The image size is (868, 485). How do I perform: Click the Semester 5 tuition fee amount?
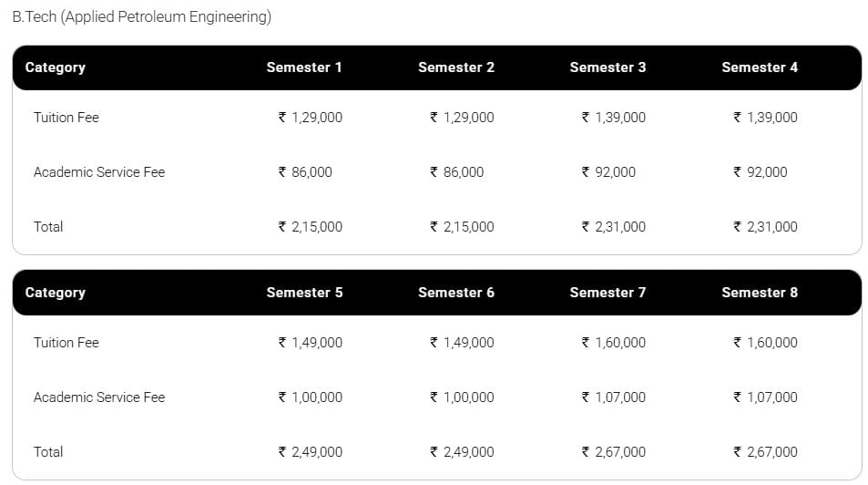pos(311,343)
